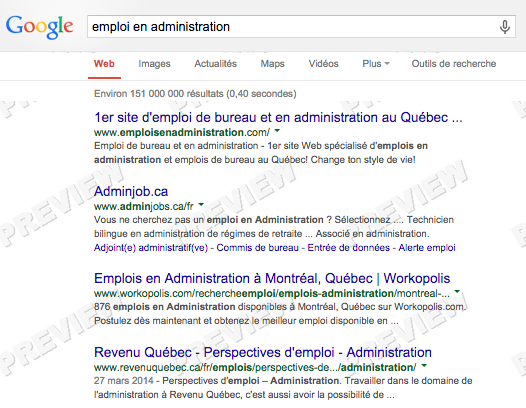Click the www.adminjobs.ca/fr URL text
526x408 pixels.
144,206
